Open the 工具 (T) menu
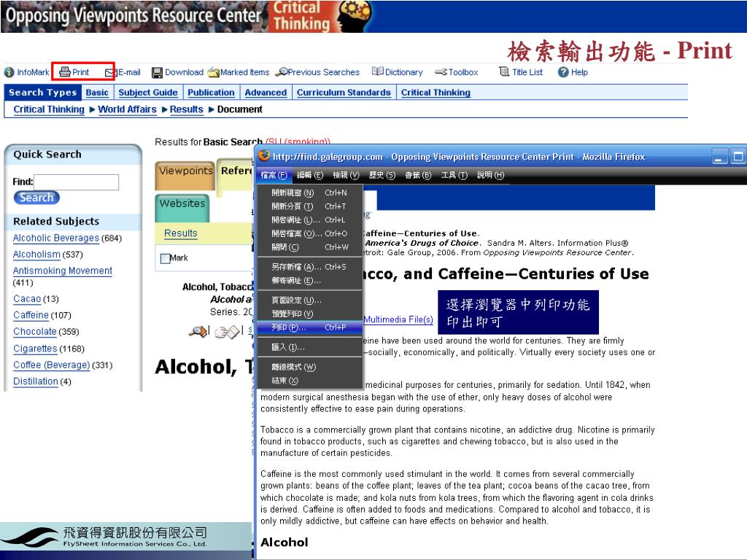 tap(454, 175)
